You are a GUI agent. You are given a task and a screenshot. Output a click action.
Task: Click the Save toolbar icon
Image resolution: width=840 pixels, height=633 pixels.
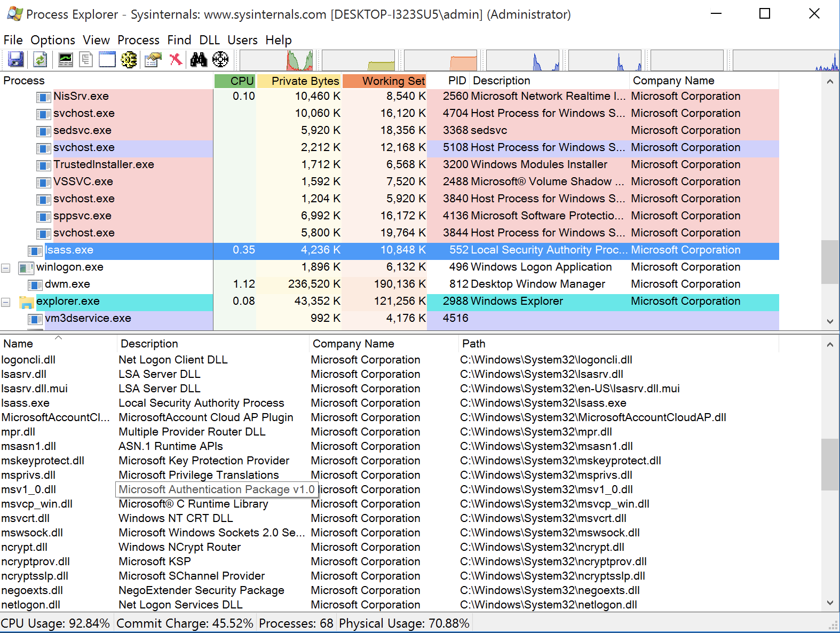15,59
